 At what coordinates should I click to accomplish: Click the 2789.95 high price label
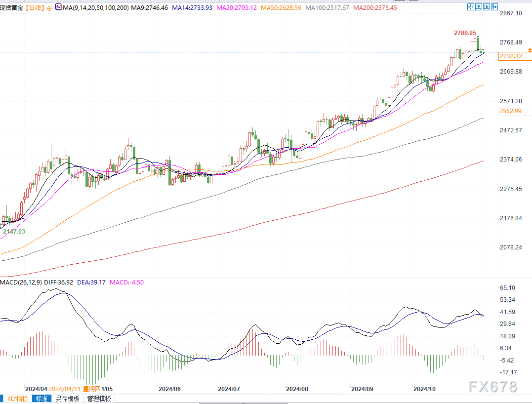pyautogui.click(x=465, y=33)
